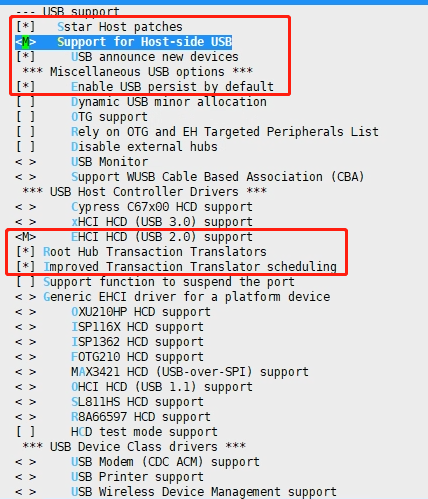Click EHCI HCD (USB 2.0) support module

pos(134,237)
